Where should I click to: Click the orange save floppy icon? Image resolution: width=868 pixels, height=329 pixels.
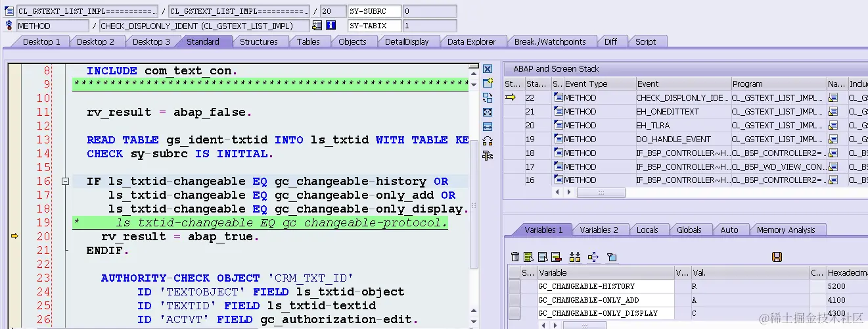pos(777,257)
